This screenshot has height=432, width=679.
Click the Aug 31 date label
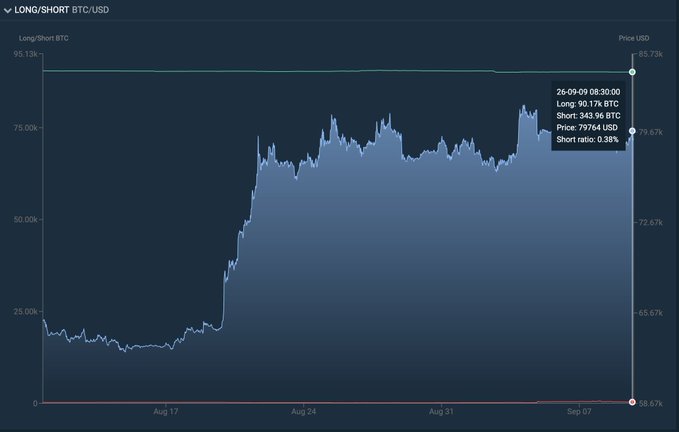tap(441, 412)
